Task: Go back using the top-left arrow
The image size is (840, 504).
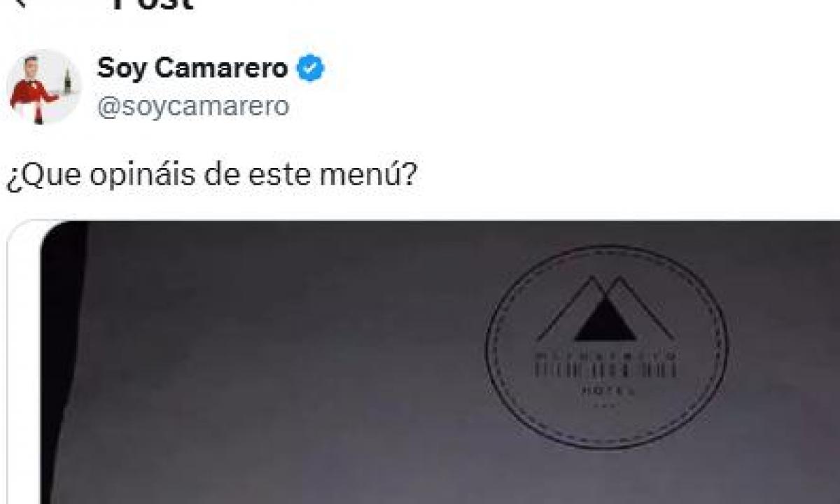Action: 21,3
